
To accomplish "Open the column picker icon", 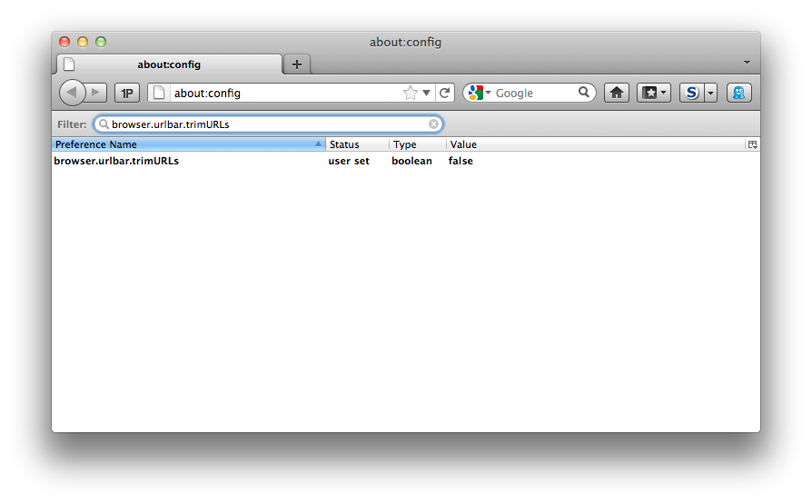I will (752, 144).
